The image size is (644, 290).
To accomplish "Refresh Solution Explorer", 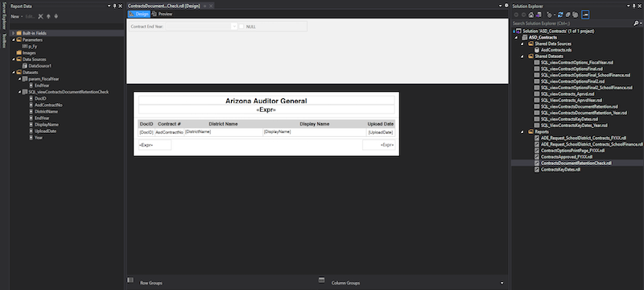I will [560, 14].
